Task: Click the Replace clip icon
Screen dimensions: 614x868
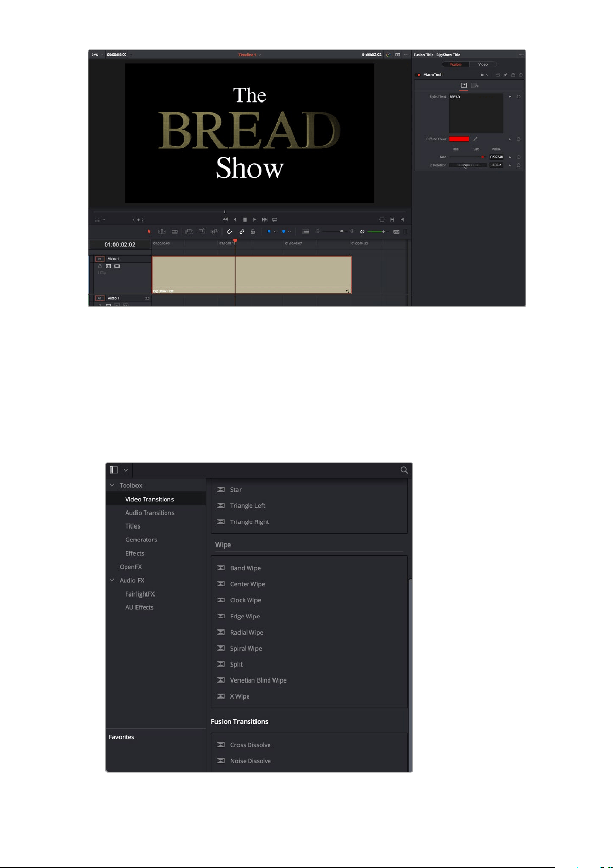Action: tap(214, 232)
